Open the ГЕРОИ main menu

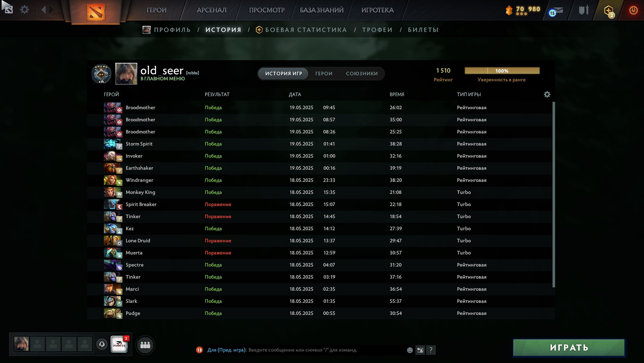(156, 10)
